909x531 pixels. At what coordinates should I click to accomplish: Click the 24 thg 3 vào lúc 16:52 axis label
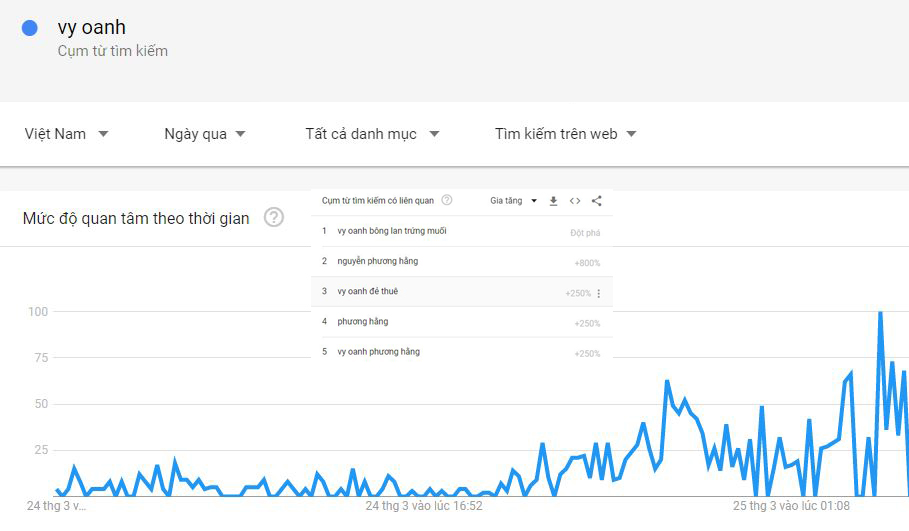point(424,506)
